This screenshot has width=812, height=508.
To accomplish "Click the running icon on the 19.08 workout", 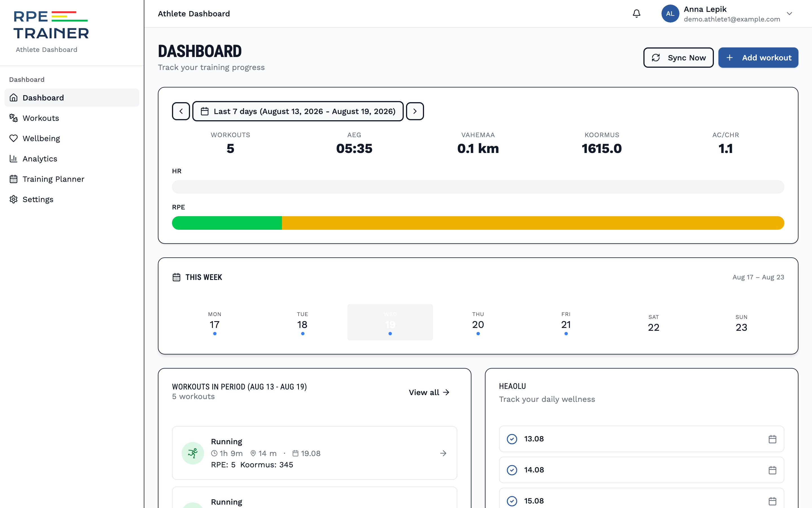I will (193, 453).
